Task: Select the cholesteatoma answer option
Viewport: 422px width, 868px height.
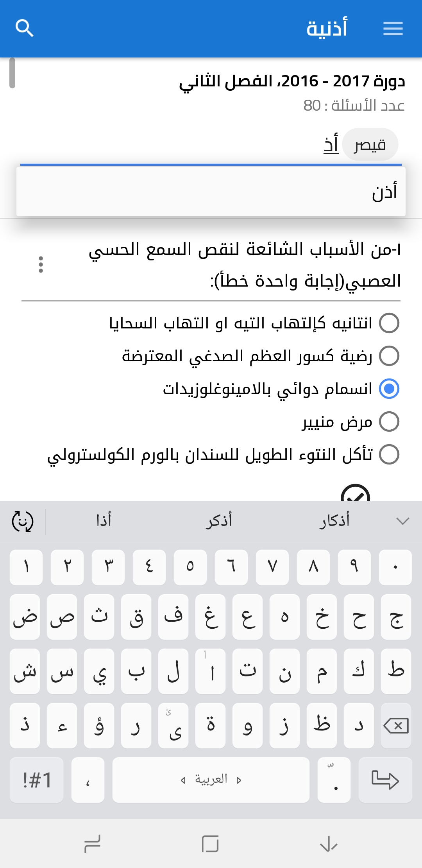Action: coord(389,455)
